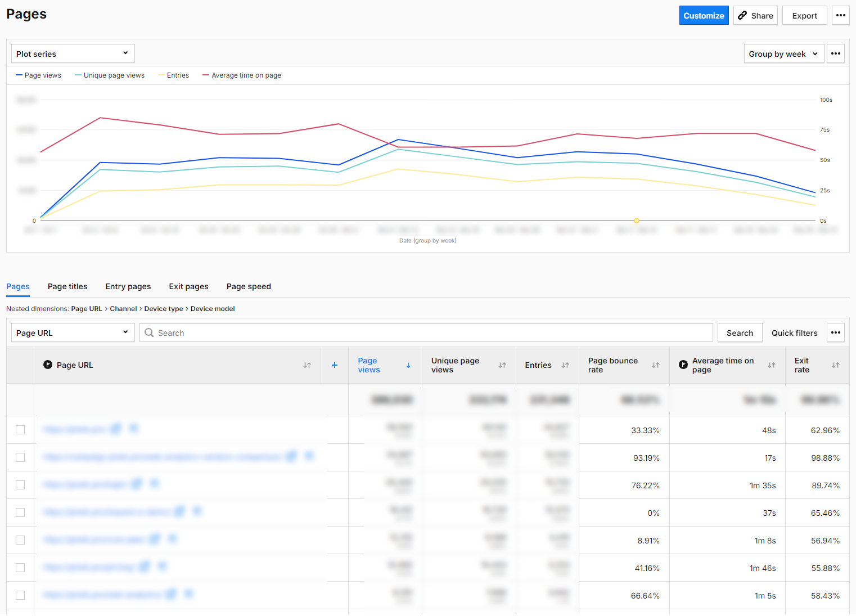Viewport: 856px width, 616px height.
Task: Open the more options menu beside Export
Action: coord(840,15)
